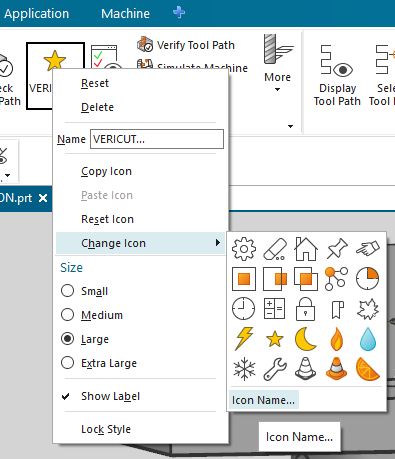This screenshot has height=459, width=395.
Task: Select the orange traffic cone icon
Action: (x=337, y=369)
